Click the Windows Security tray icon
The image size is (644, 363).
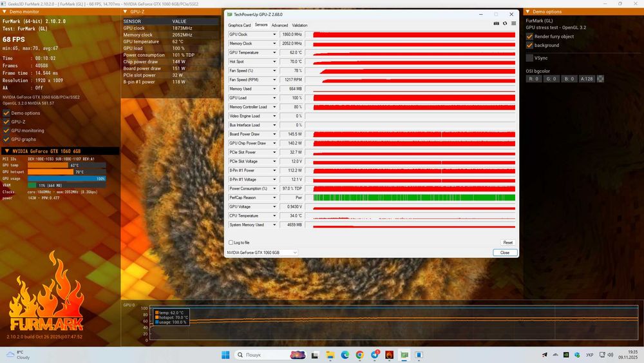pos(577,355)
